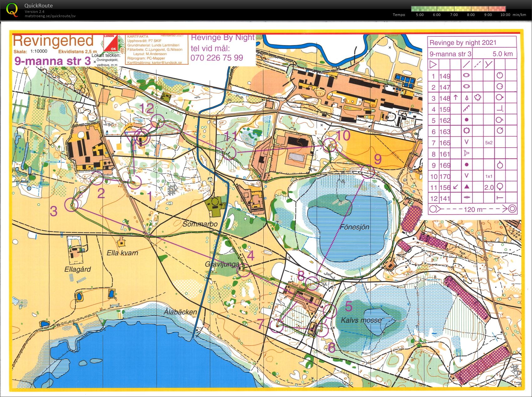This screenshot has width=532, height=397.
Task: Click the phone number 070 226 75 99
Action: pos(217,58)
